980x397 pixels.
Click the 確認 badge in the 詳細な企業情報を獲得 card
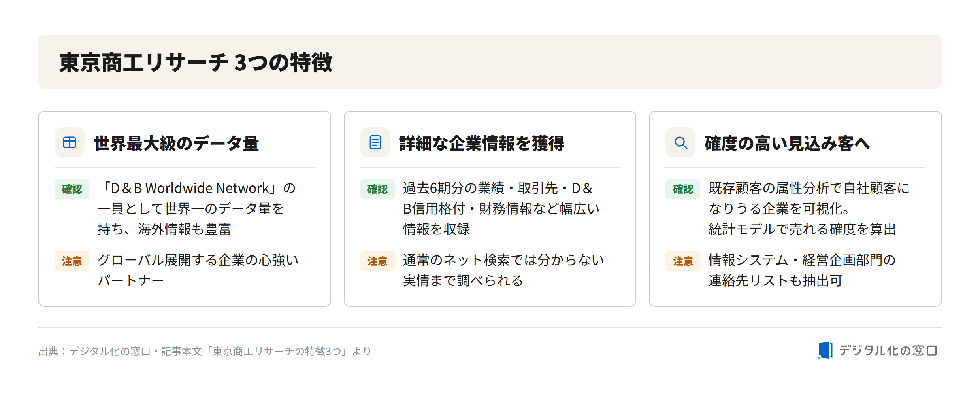[x=378, y=189]
